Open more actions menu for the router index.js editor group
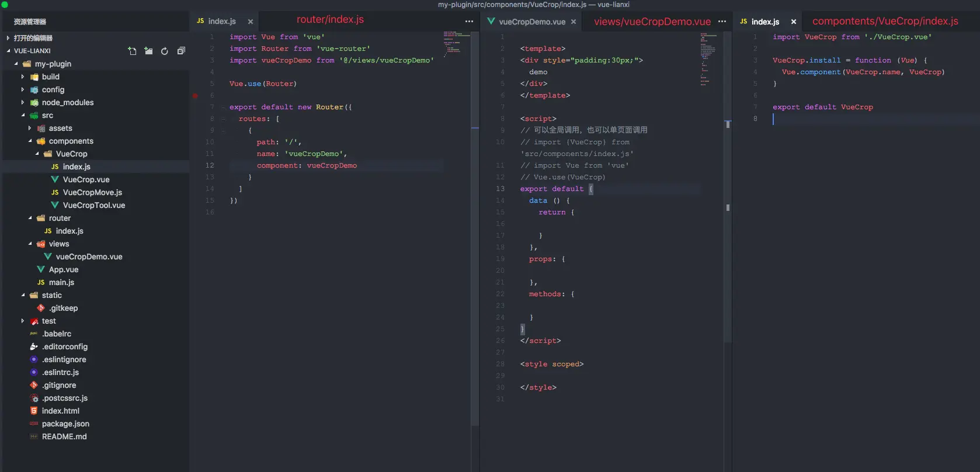 click(469, 21)
